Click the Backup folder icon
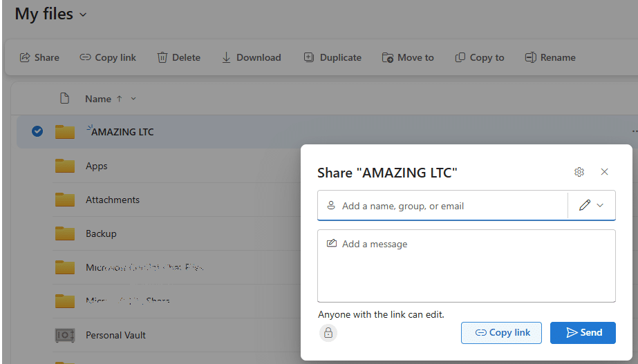The height and width of the screenshot is (364, 638). [65, 233]
